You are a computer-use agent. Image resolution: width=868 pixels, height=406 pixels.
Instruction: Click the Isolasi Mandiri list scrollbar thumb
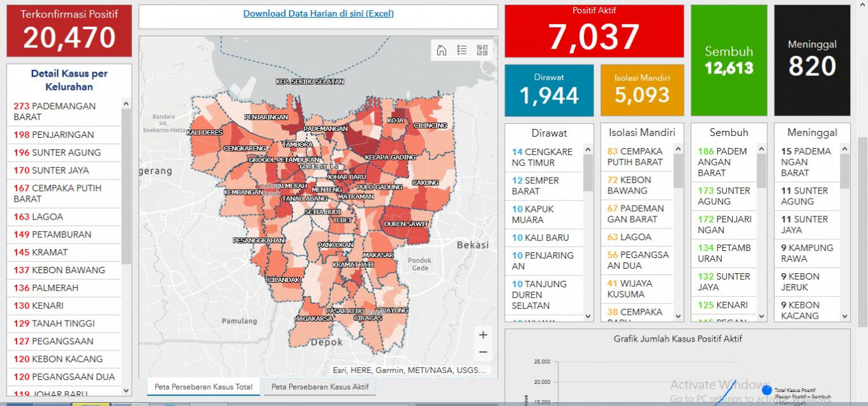[678, 171]
